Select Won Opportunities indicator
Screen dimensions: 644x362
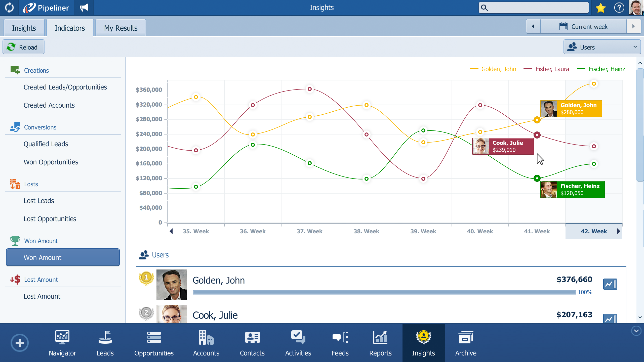pyautogui.click(x=51, y=162)
